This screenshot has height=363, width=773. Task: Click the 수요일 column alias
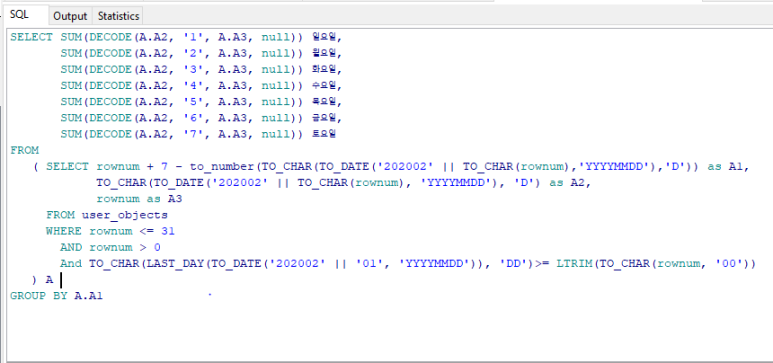(x=324, y=85)
